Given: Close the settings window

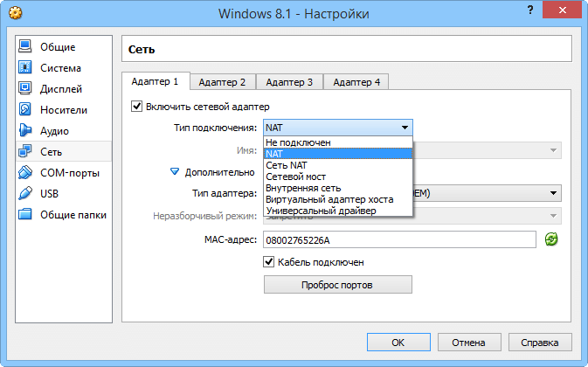Looking at the screenshot, I should click(x=562, y=10).
